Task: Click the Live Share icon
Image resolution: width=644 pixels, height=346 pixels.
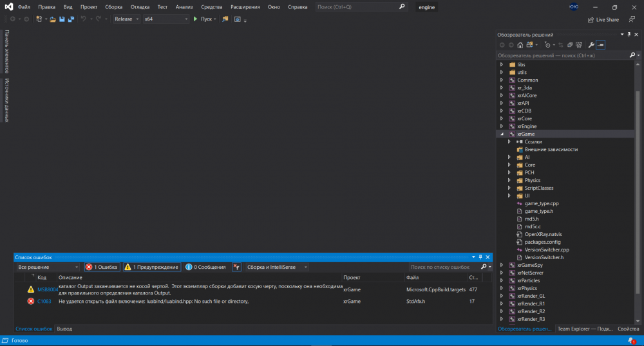Action: [x=603, y=19]
